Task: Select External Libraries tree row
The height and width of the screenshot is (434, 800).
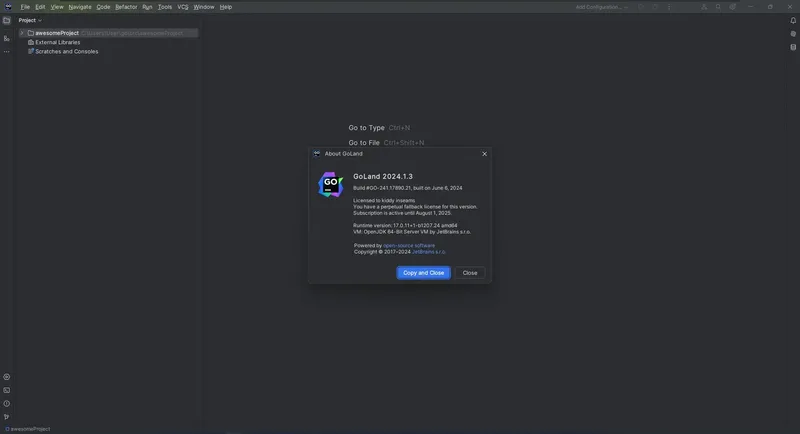Action: tap(107, 42)
